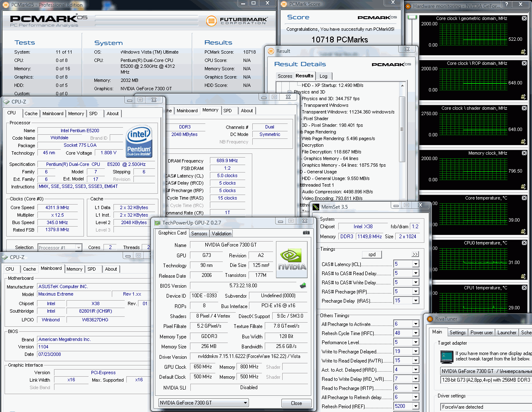The image size is (532, 412).
Task: Close the geometric domain core clock graph
Action: (524, 18)
